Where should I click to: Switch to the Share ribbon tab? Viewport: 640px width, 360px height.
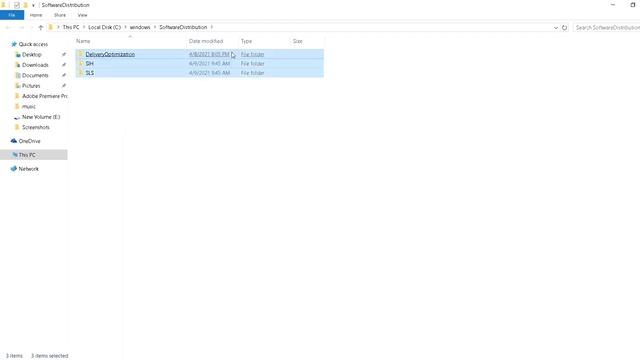(x=60, y=15)
